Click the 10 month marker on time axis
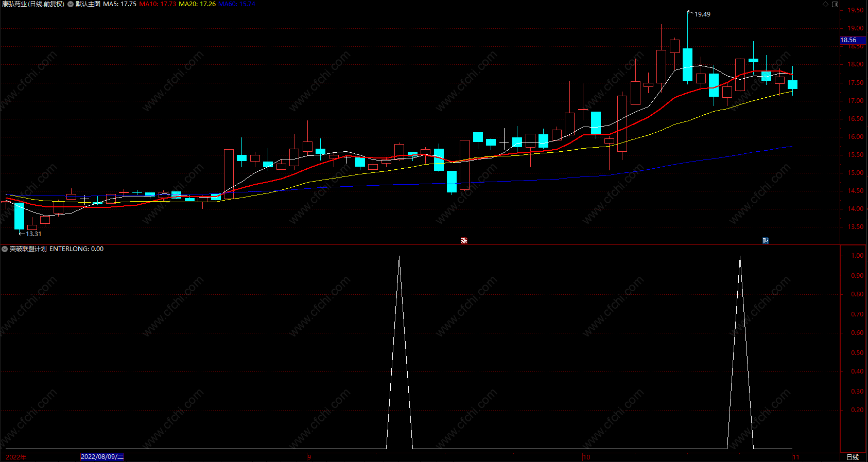 [586, 457]
